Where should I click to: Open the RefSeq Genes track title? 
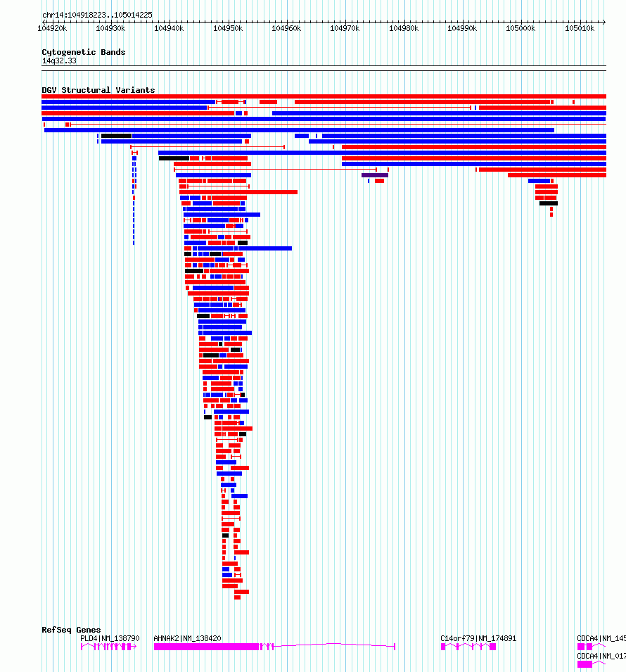(x=71, y=630)
